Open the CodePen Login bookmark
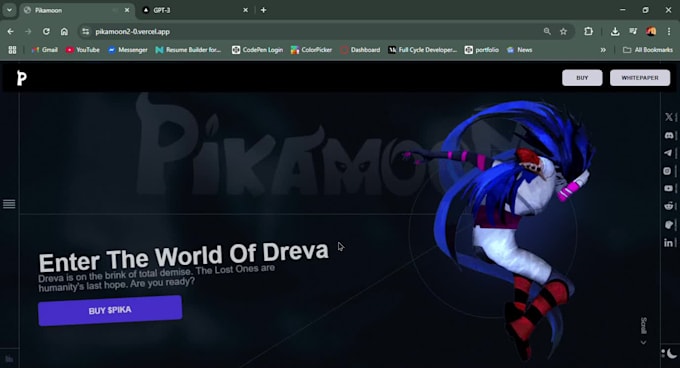 coord(257,50)
